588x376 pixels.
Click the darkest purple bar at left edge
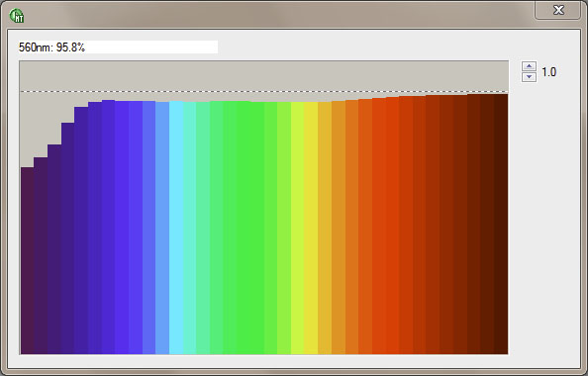(27, 260)
